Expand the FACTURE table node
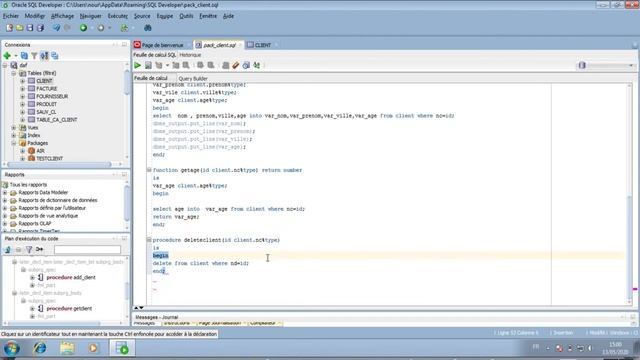Viewport: 640px width, 360px height. pyautogui.click(x=22, y=89)
